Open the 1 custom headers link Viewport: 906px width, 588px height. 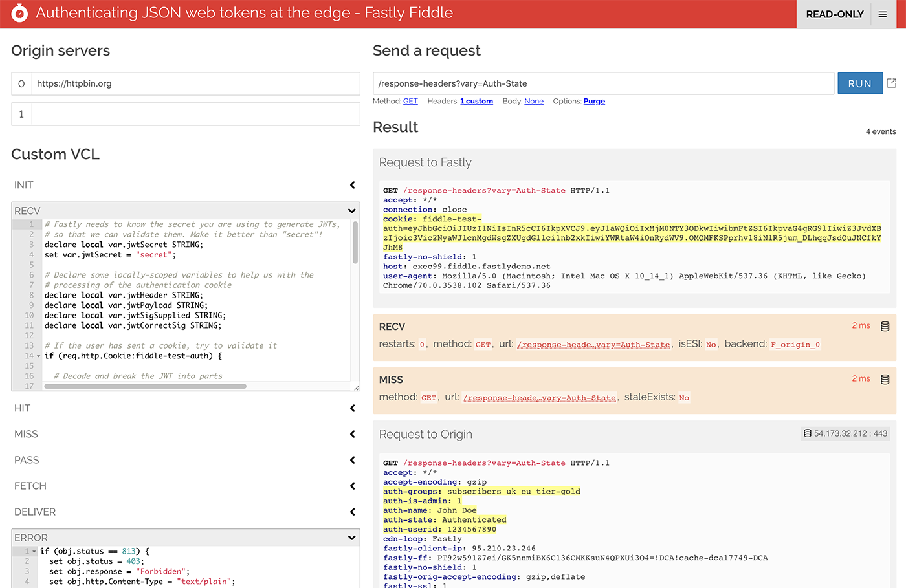pos(476,102)
